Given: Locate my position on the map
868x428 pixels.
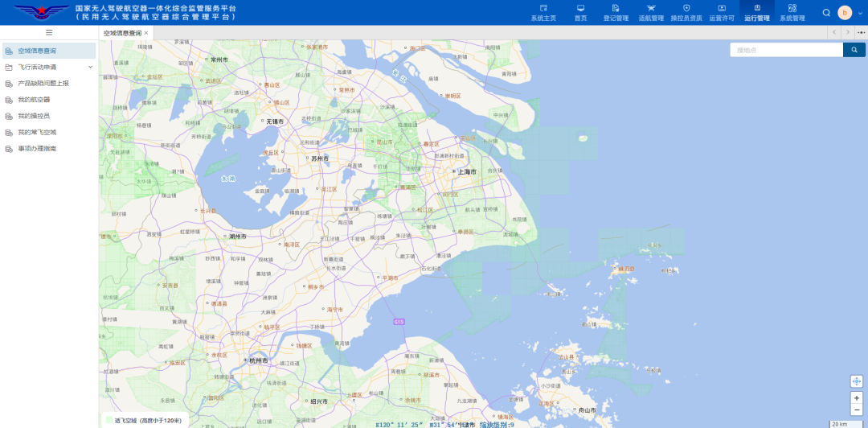Looking at the screenshot, I should point(857,381).
